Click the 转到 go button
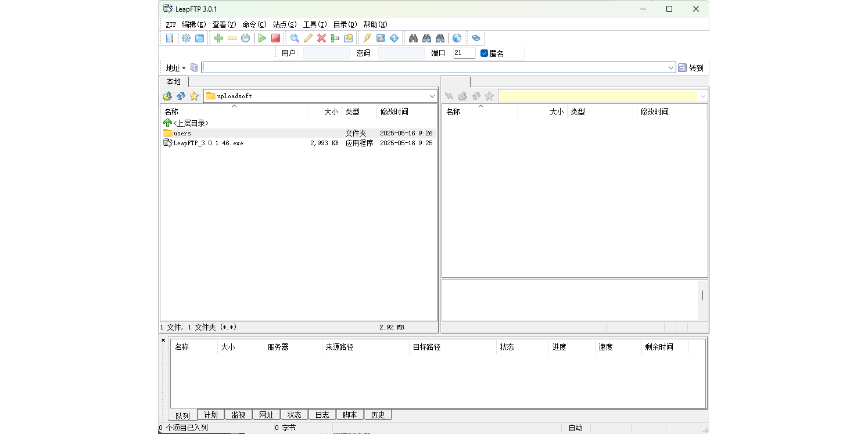 [x=691, y=68]
